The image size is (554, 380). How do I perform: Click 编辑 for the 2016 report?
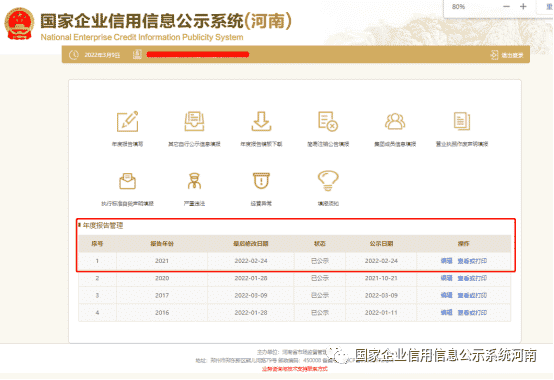click(447, 313)
